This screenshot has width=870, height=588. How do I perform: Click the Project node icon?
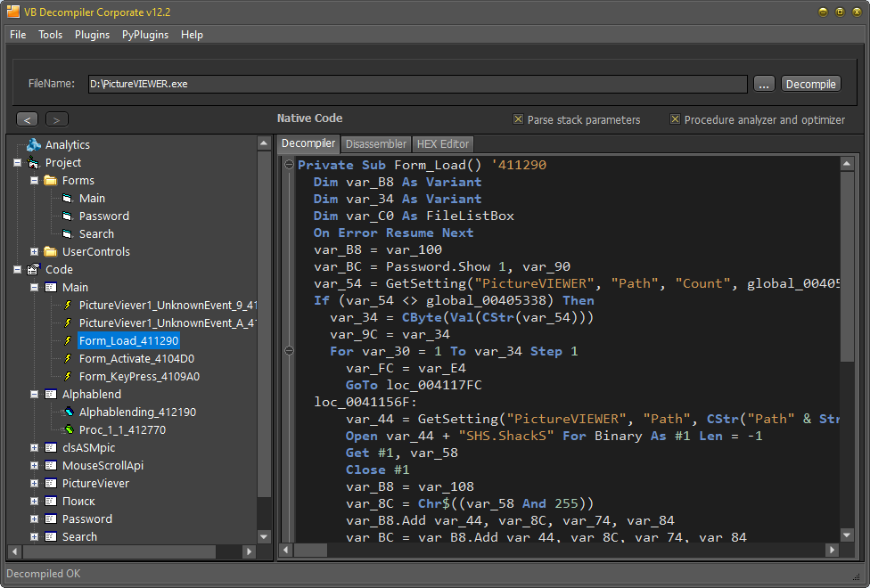[33, 162]
